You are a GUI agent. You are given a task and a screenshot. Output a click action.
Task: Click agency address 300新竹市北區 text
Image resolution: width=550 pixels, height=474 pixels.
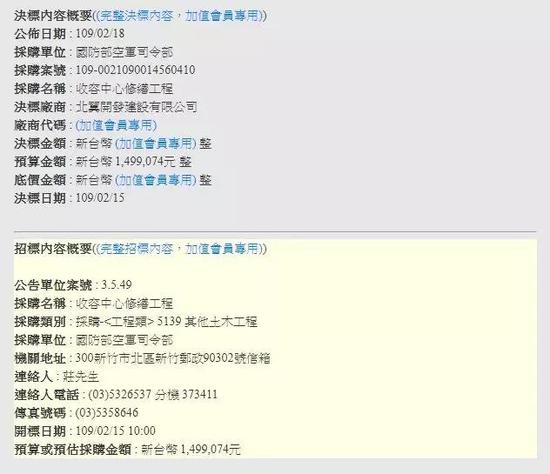[115, 358]
